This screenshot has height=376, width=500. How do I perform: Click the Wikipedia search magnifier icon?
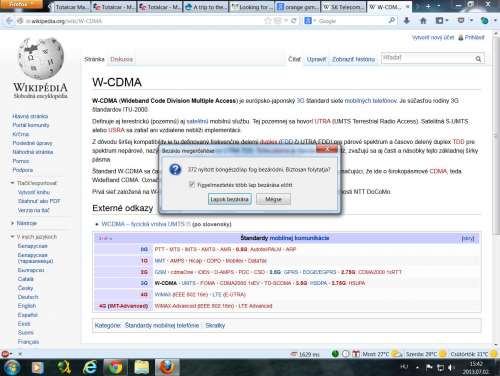478,59
